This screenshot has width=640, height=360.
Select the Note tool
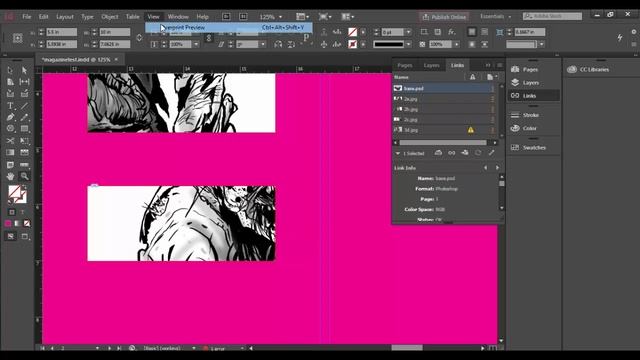10,164
